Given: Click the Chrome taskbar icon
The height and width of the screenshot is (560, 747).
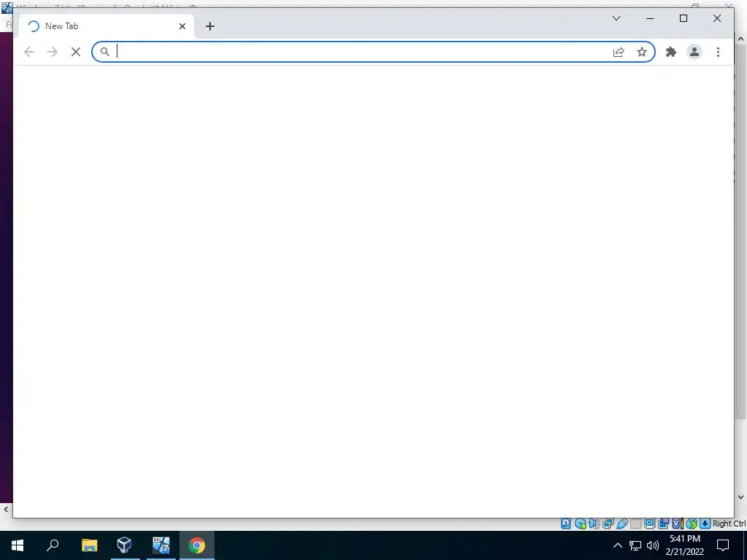Looking at the screenshot, I should click(x=197, y=545).
